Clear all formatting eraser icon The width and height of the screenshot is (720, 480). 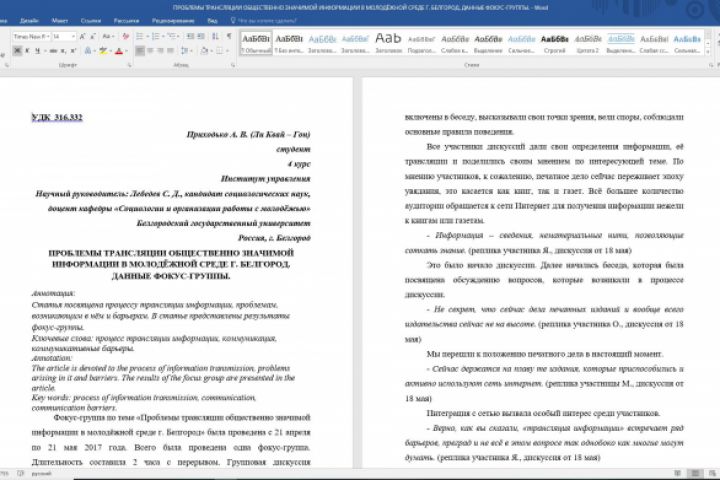tap(126, 36)
